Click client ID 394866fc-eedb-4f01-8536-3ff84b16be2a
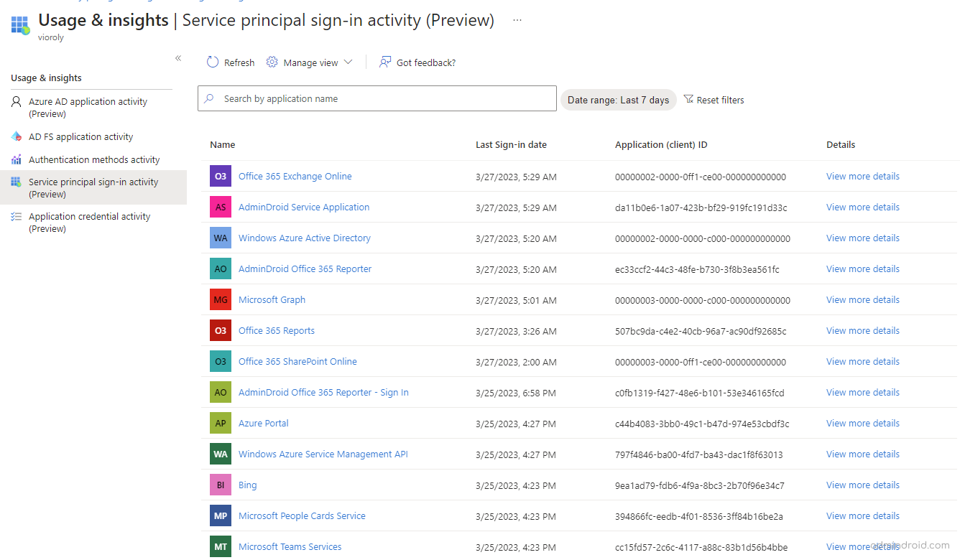The image size is (960, 560). (699, 516)
